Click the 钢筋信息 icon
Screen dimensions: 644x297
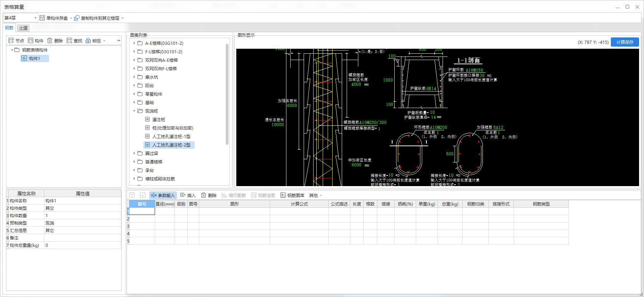(x=254, y=195)
